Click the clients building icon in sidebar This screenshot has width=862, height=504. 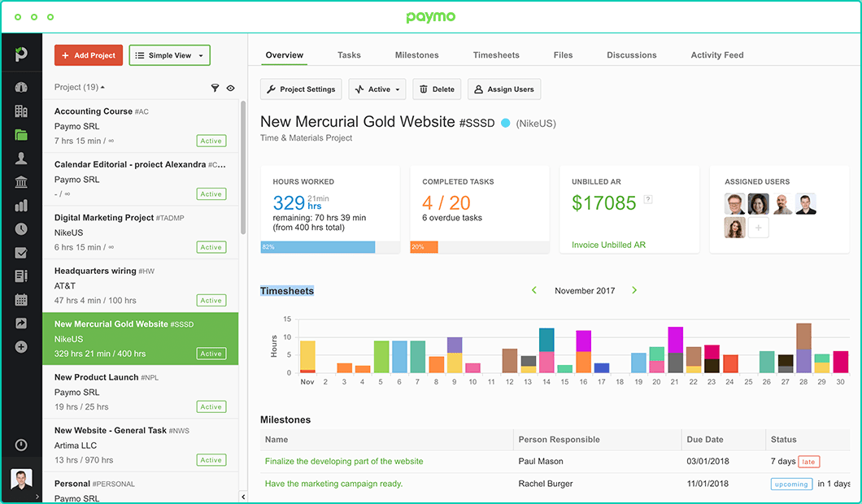pos(21,111)
